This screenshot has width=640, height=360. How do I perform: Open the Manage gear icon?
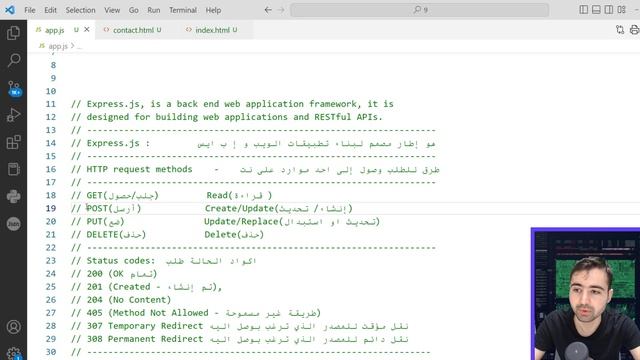pos(13,353)
